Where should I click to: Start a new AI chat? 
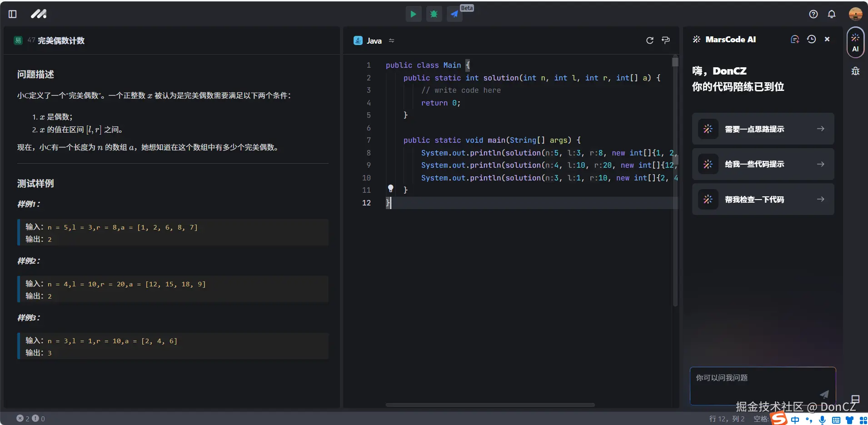[794, 40]
